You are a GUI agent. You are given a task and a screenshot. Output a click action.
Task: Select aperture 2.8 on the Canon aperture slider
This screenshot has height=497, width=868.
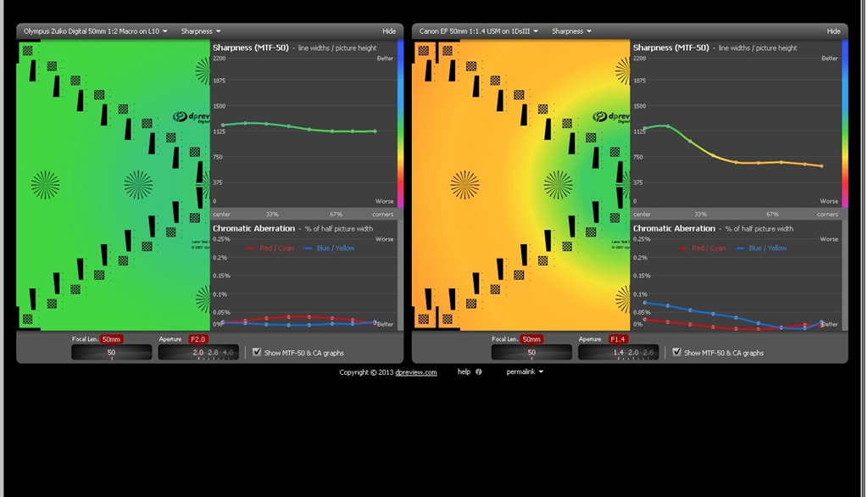(648, 352)
